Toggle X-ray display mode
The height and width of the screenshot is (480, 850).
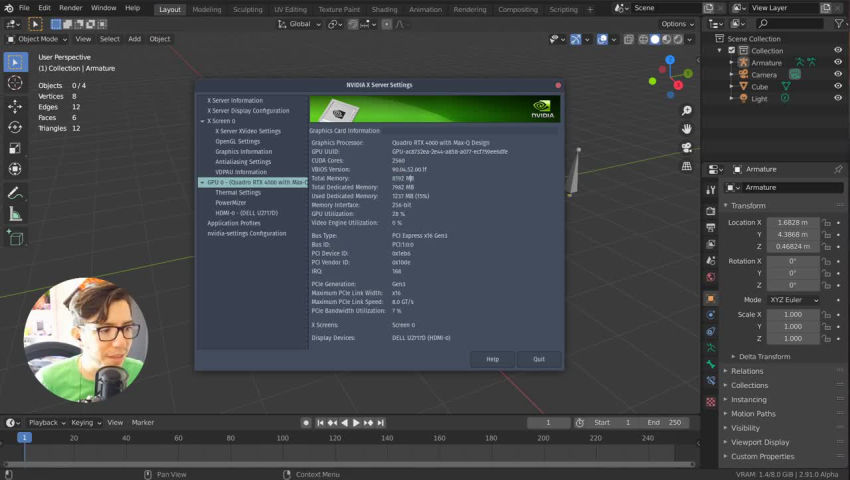[x=628, y=39]
